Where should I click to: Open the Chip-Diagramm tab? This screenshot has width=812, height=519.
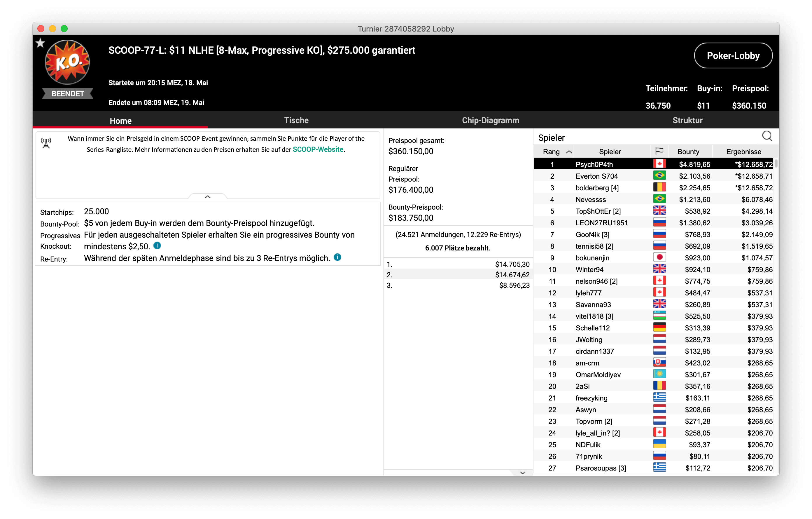[490, 120]
